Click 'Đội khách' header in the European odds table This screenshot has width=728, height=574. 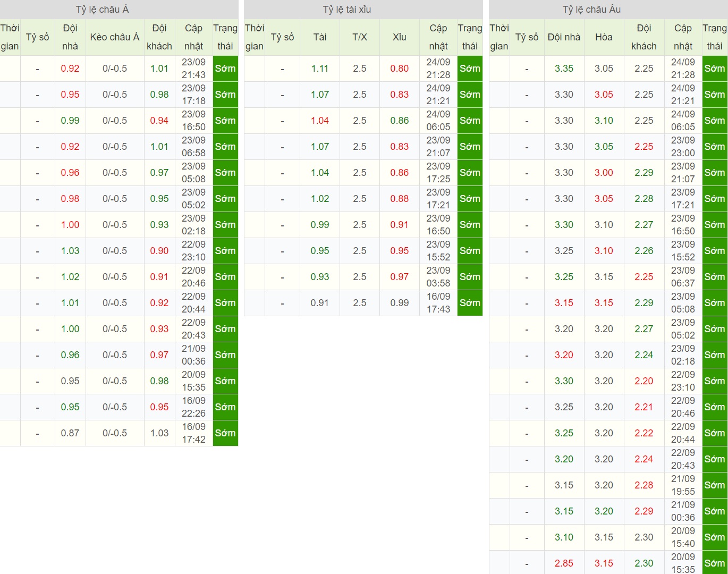[644, 37]
